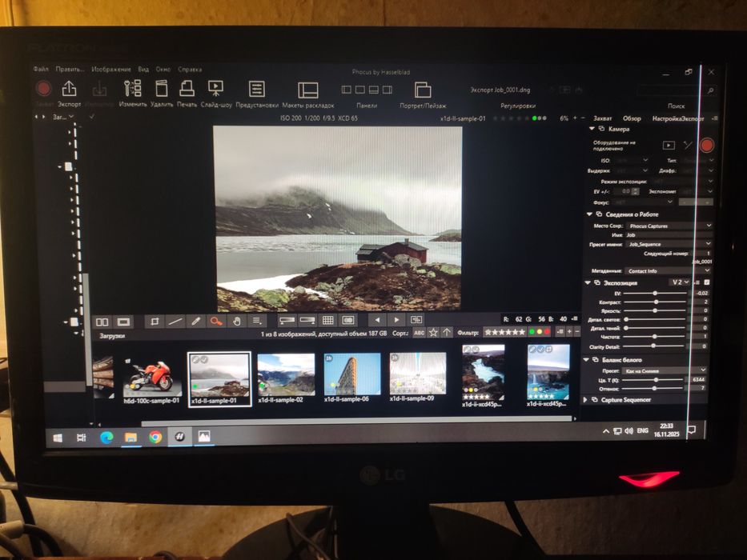The image size is (747, 560).
Task: Select the single image view icon
Action: pyautogui.click(x=123, y=322)
